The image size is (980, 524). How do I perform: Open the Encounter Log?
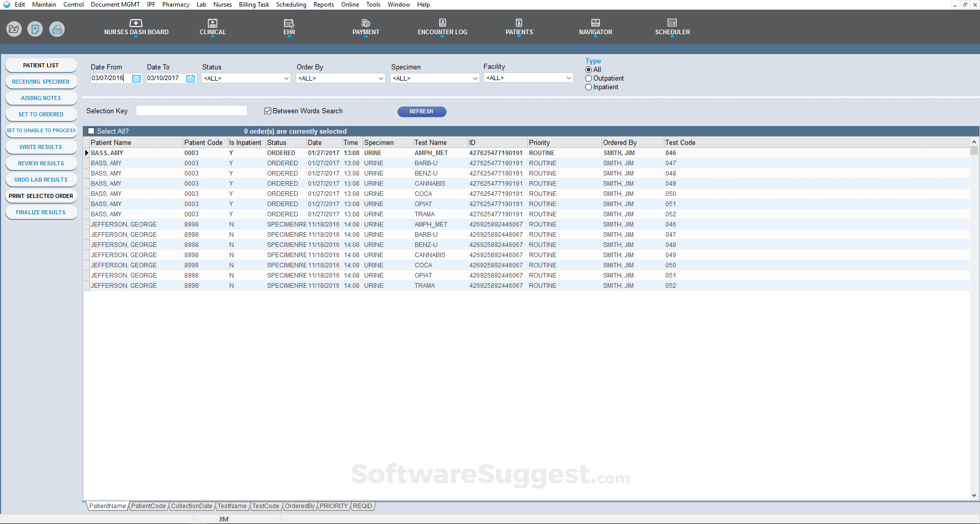(442, 27)
